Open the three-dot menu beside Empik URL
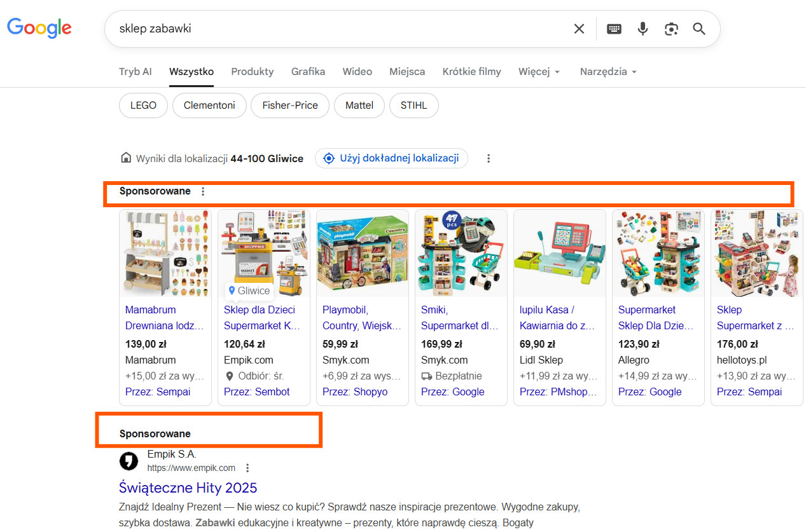 click(247, 467)
